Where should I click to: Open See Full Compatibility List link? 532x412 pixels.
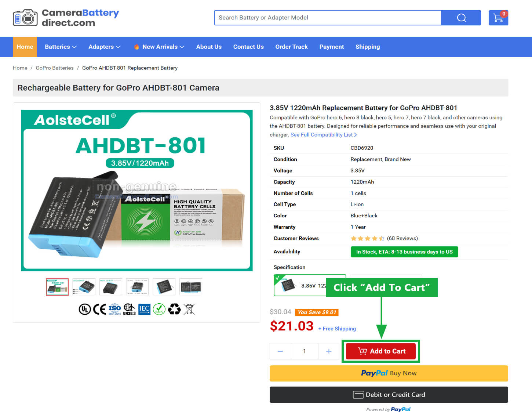[x=324, y=135]
